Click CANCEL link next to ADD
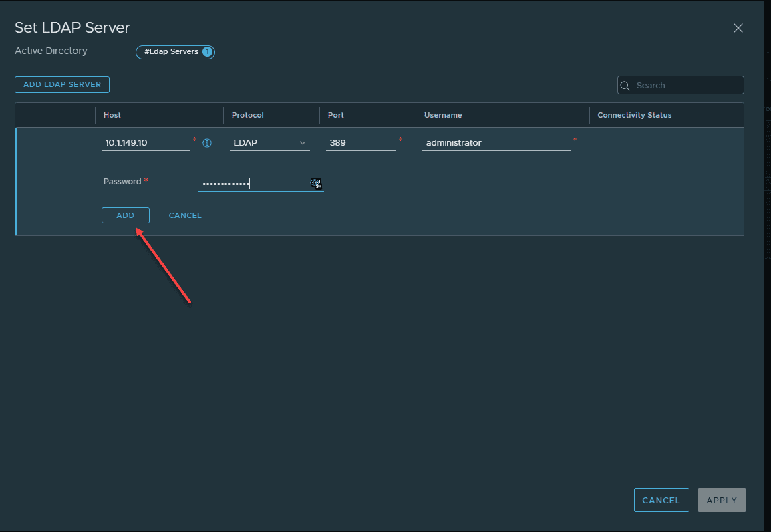The width and height of the screenshot is (771, 532). pos(185,215)
